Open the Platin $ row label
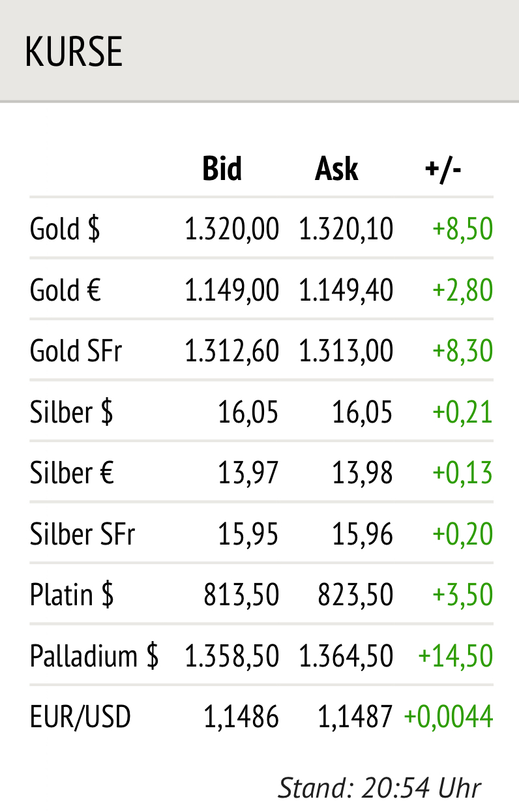 pyautogui.click(x=72, y=595)
